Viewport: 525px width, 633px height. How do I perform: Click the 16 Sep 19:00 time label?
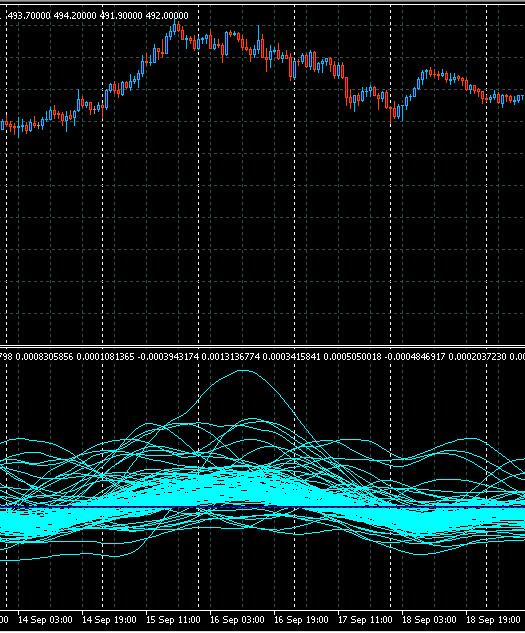(x=301, y=620)
